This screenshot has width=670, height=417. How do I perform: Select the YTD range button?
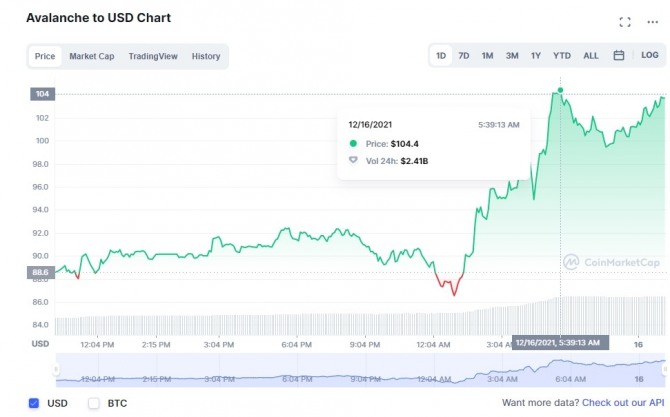click(562, 56)
